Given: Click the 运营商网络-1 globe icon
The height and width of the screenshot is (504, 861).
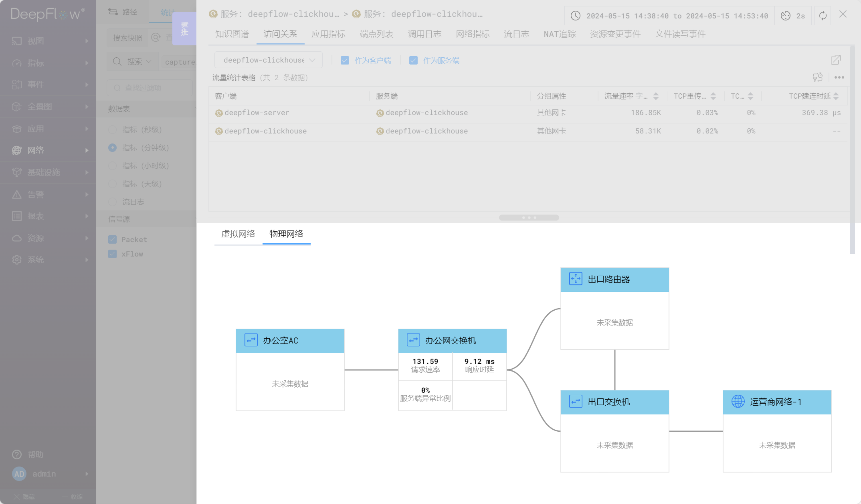Looking at the screenshot, I should pos(738,402).
